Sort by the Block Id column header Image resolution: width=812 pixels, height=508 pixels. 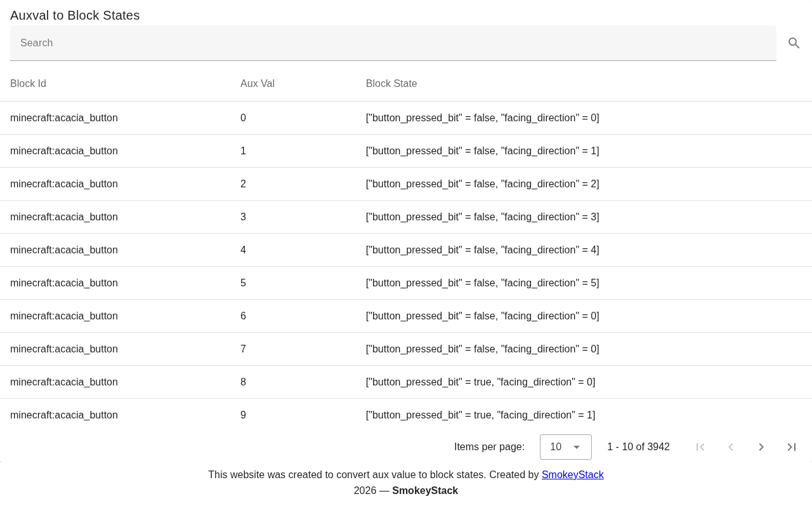(28, 84)
